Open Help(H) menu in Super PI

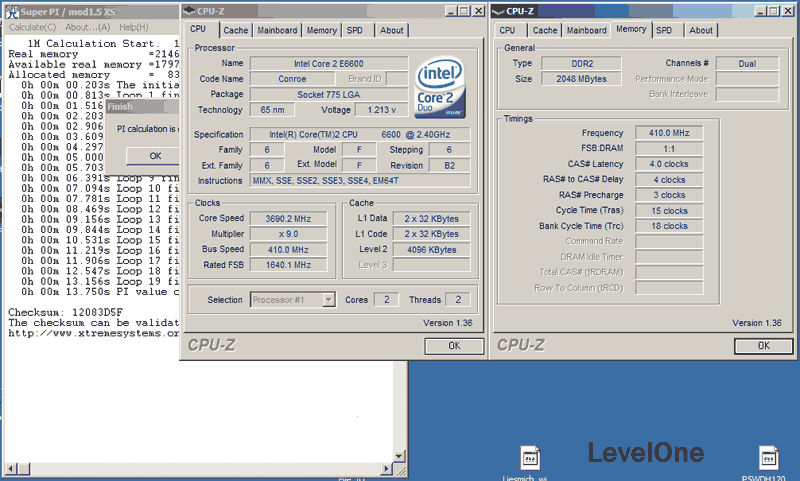pyautogui.click(x=134, y=27)
